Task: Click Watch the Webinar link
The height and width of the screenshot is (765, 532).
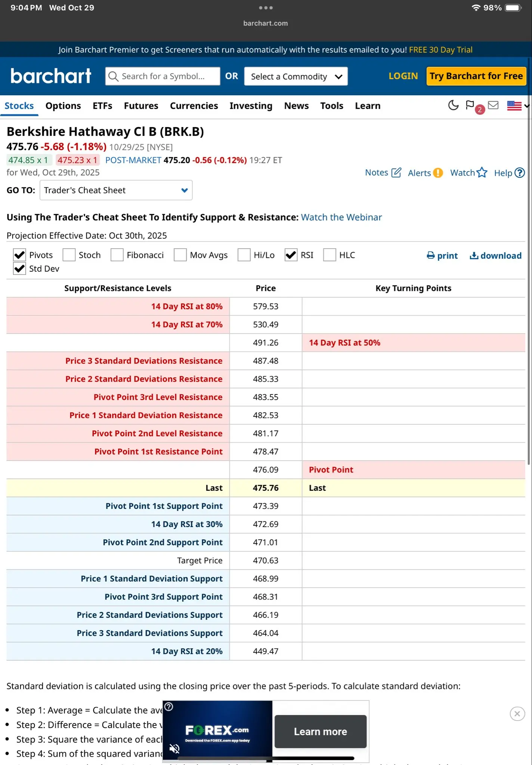Action: coord(341,217)
